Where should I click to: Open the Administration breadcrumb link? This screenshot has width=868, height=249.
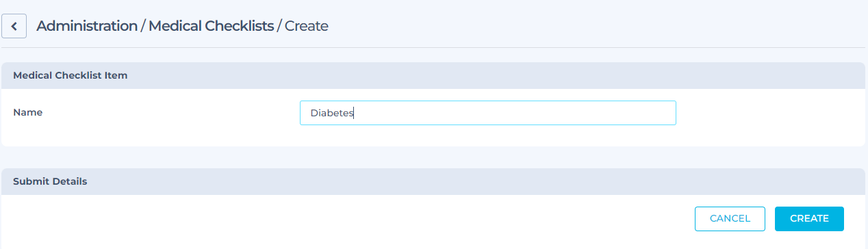(87, 26)
